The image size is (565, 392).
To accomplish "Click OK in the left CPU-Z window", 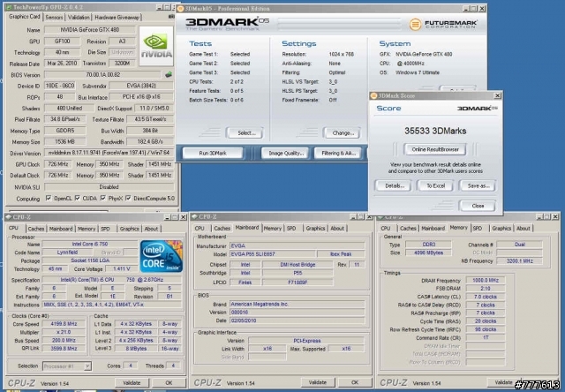I will click(x=169, y=383).
